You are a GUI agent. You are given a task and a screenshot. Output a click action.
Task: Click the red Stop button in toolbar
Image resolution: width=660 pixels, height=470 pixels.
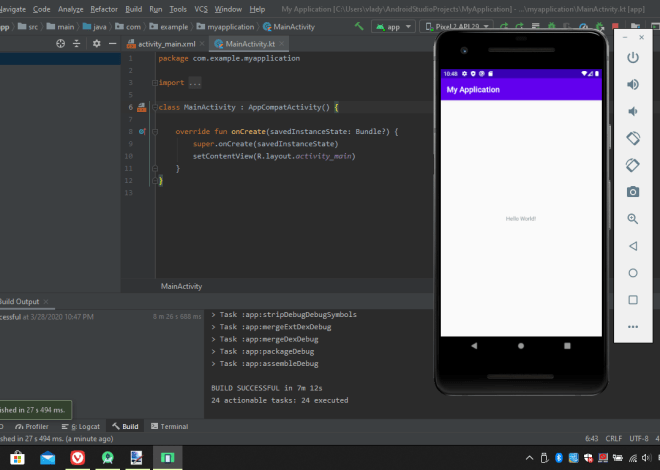pos(615,26)
